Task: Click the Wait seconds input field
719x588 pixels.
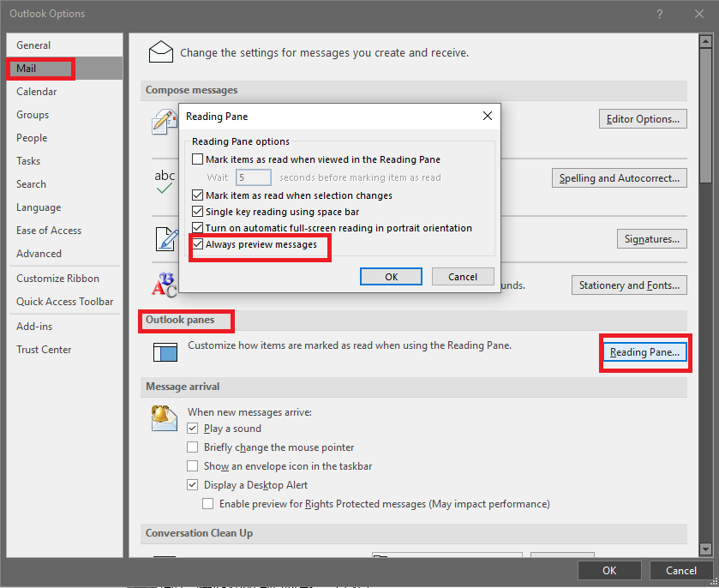Action: pos(254,177)
